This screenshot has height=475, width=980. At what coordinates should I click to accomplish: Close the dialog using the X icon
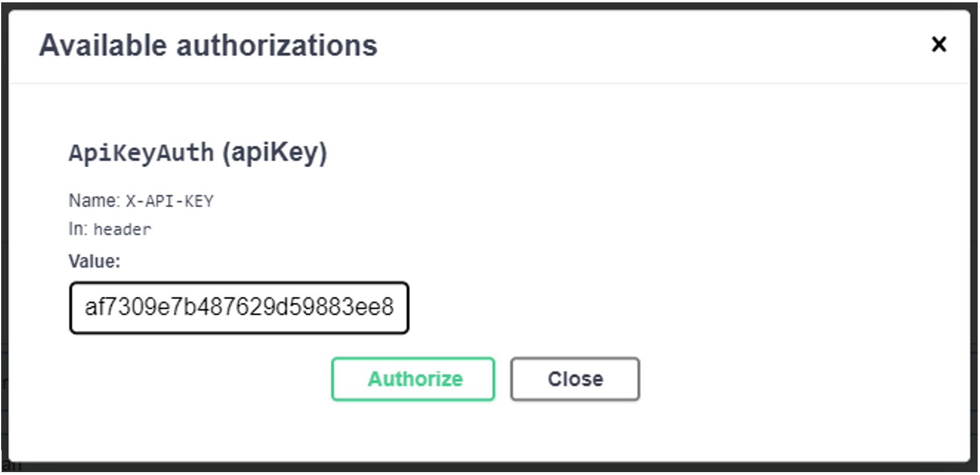938,44
